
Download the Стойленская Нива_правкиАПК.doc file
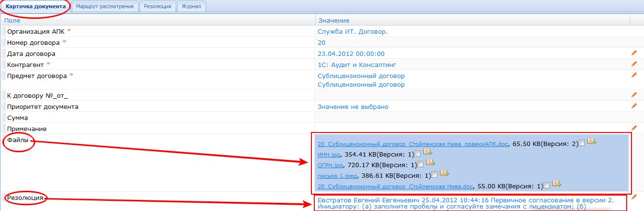click(x=412, y=144)
